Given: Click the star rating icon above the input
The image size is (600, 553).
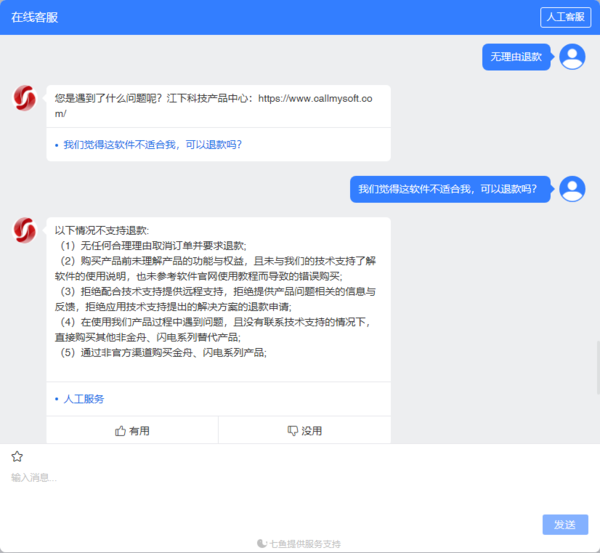Looking at the screenshot, I should (x=17, y=456).
